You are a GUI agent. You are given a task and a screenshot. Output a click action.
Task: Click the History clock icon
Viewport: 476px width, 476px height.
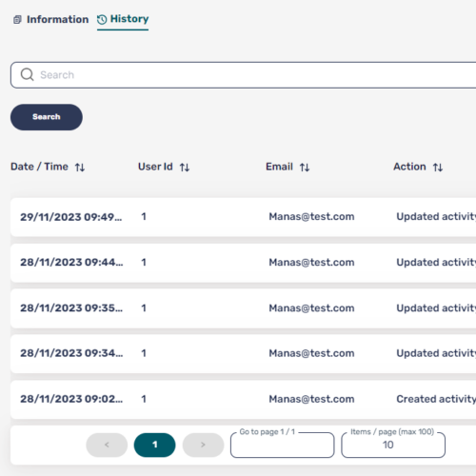[x=102, y=20]
